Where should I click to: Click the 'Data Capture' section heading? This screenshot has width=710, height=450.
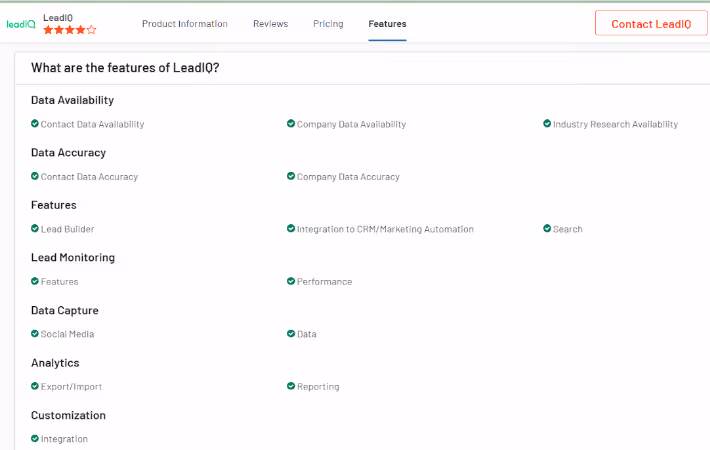click(65, 310)
